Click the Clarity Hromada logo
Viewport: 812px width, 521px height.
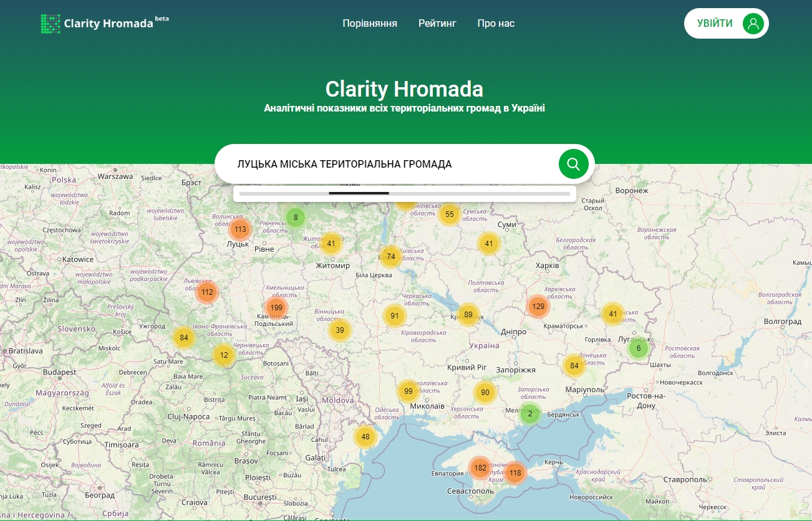click(x=104, y=24)
